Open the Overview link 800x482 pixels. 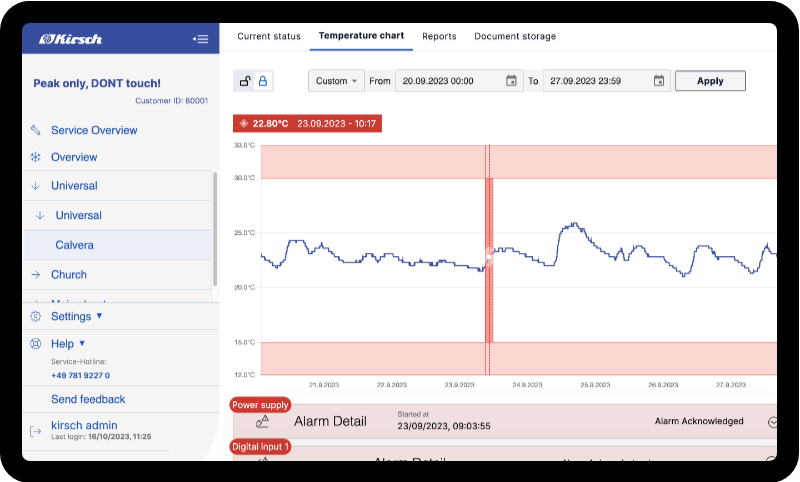pyautogui.click(x=74, y=157)
